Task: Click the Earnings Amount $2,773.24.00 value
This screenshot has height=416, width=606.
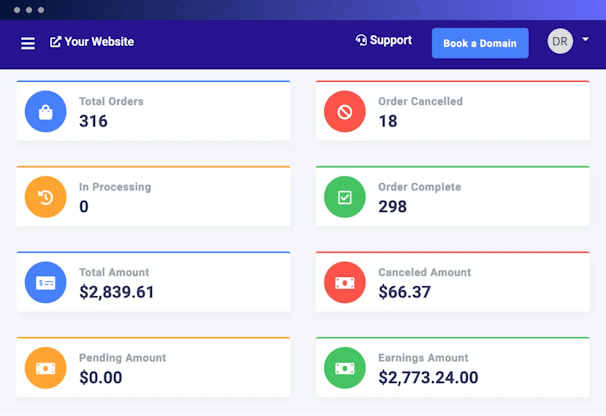Action: pos(428,377)
